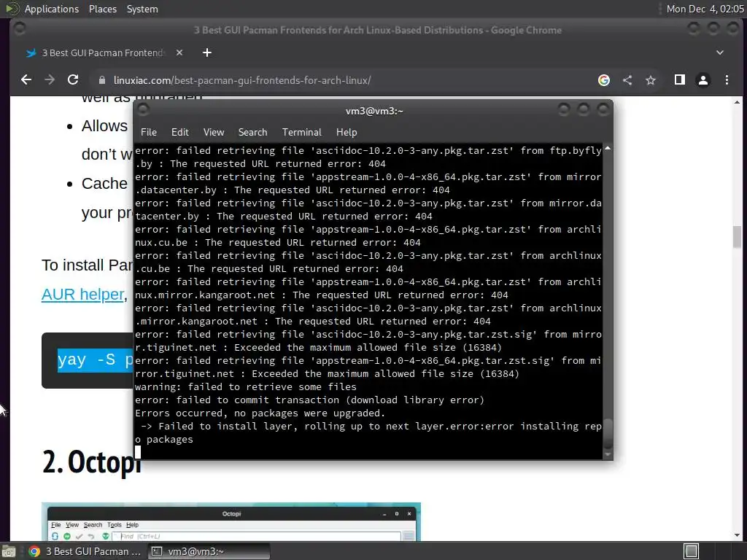Click the 2. Octopi heading
Viewport: 747px width, 560px height.
[x=91, y=462]
